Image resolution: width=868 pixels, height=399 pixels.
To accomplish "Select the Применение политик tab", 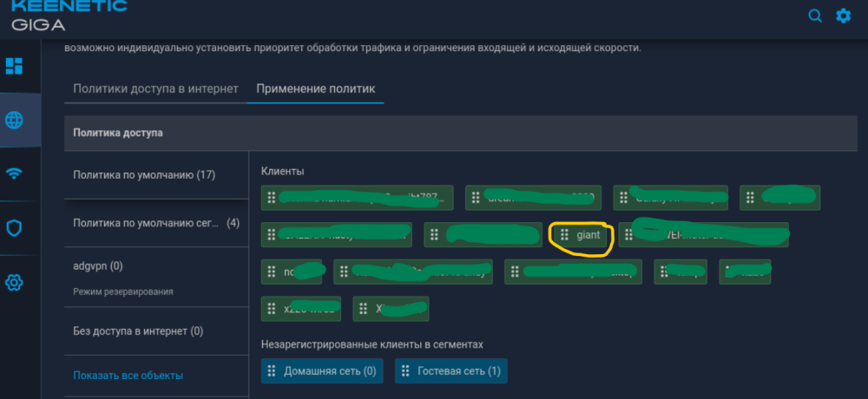I will 315,88.
